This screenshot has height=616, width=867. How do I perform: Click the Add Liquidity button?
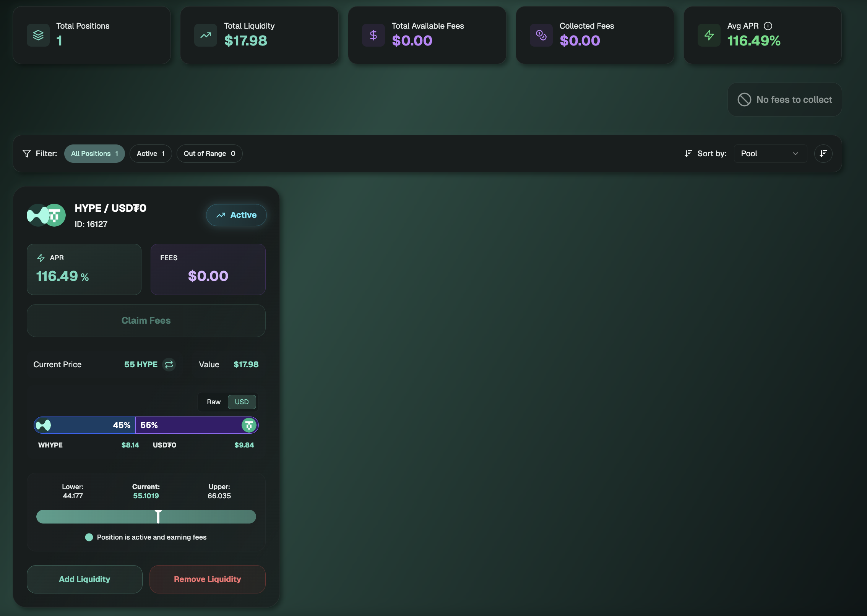(84, 579)
